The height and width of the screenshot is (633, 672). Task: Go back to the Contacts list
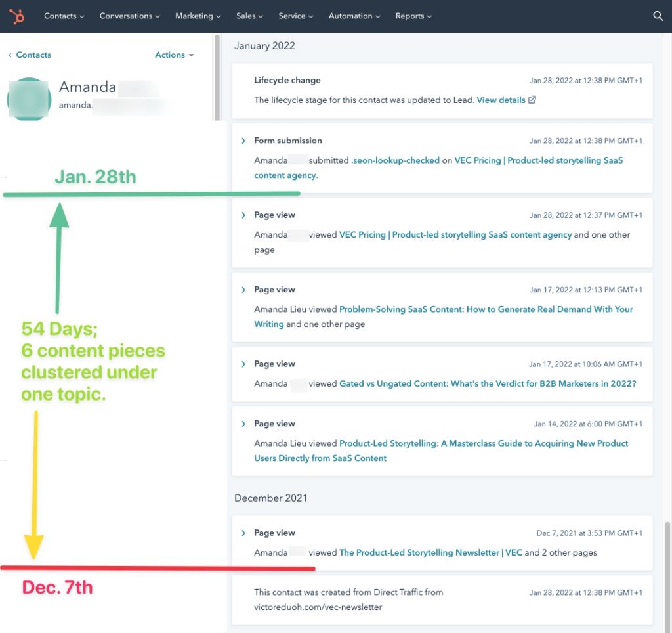(33, 55)
